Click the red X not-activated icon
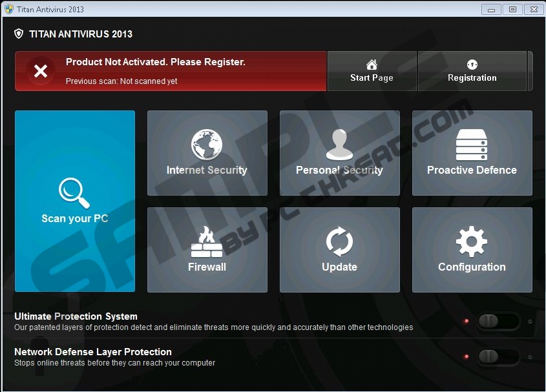The height and width of the screenshot is (392, 546). (x=41, y=71)
